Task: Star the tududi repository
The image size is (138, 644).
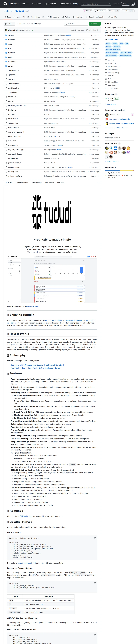Action: coord(127,11)
